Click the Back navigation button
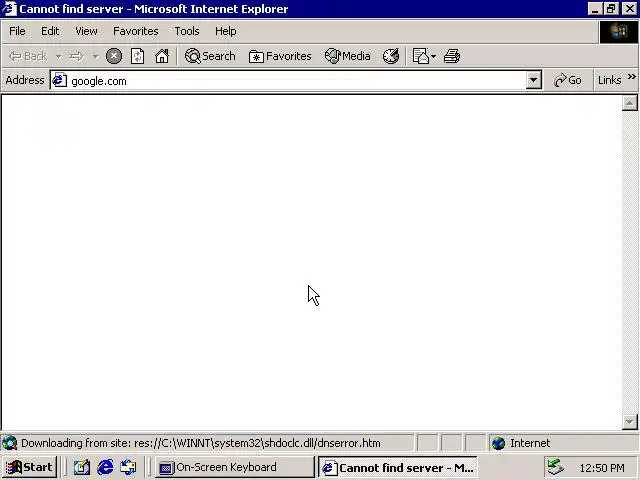The height and width of the screenshot is (480, 640). click(28, 56)
